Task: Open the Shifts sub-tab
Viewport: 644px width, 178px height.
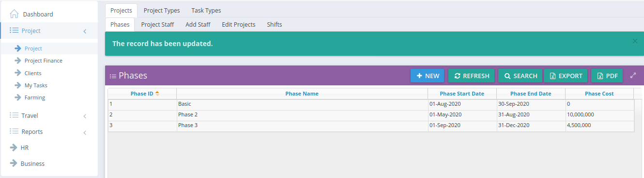Action: [275, 24]
